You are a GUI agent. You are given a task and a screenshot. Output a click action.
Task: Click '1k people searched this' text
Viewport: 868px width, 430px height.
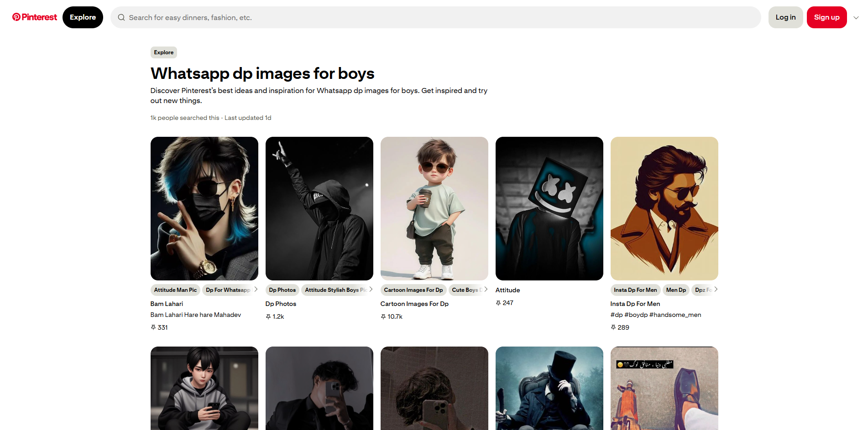click(x=185, y=118)
